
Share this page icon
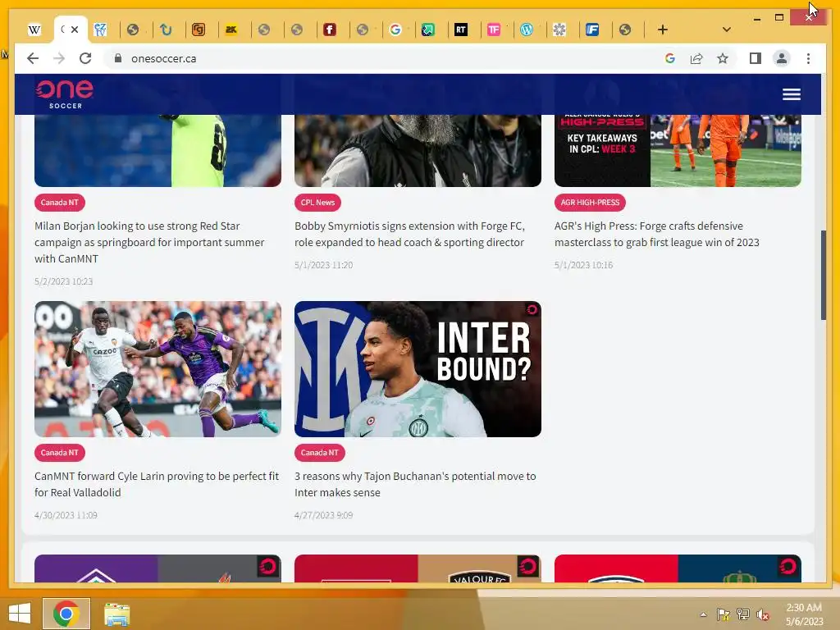(696, 58)
